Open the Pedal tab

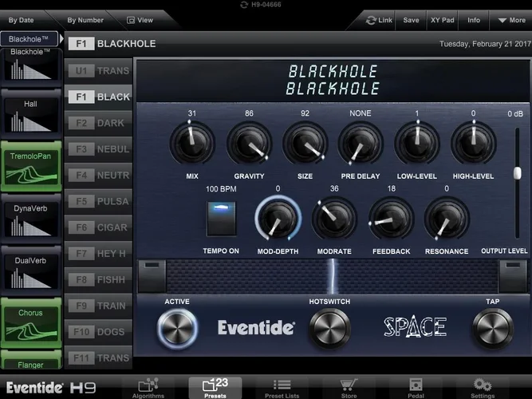click(416, 388)
